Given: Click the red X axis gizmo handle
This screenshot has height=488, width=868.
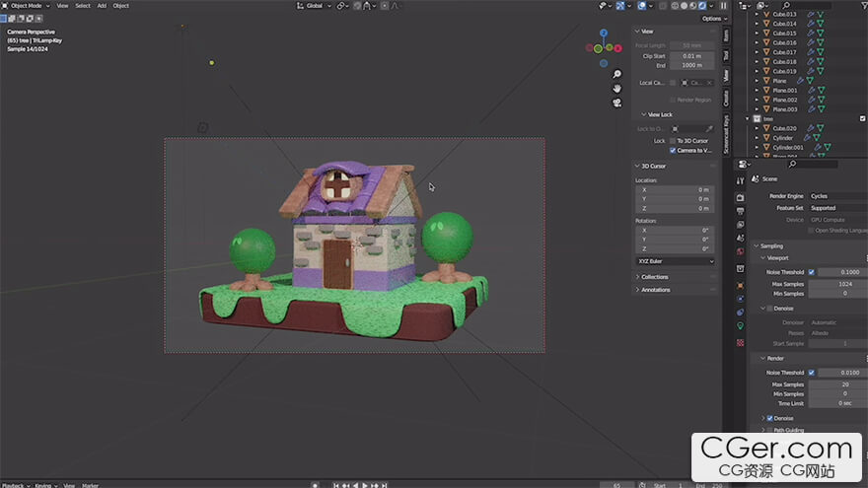Looking at the screenshot, I should tap(617, 48).
